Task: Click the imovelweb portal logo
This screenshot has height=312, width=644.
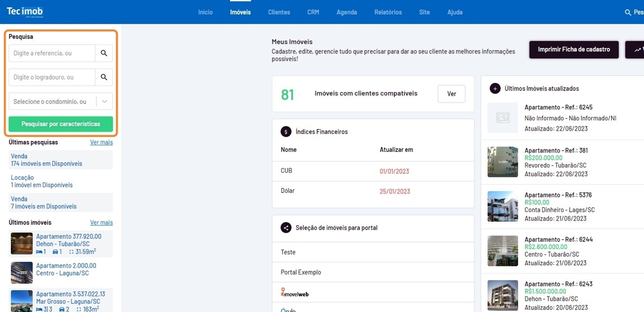Action: [295, 293]
